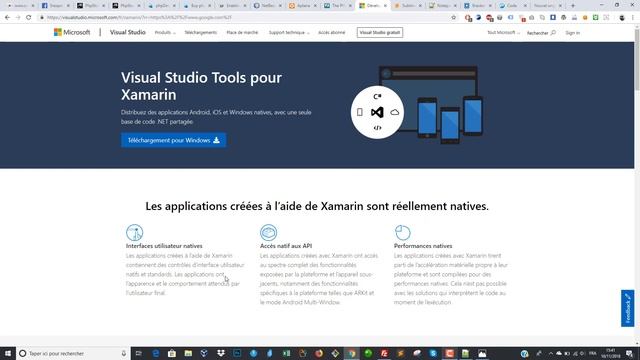Click the browser address bar
The width and height of the screenshot is (640, 360).
click(x=245, y=18)
